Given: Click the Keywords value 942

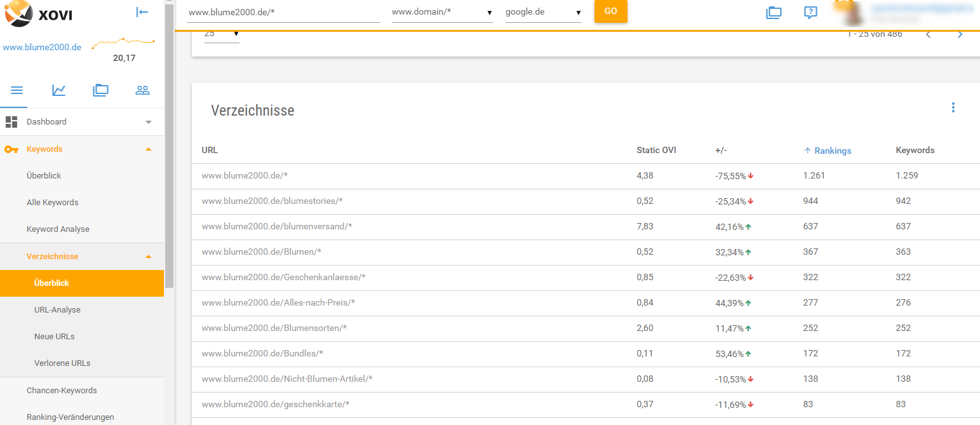Looking at the screenshot, I should tap(903, 201).
